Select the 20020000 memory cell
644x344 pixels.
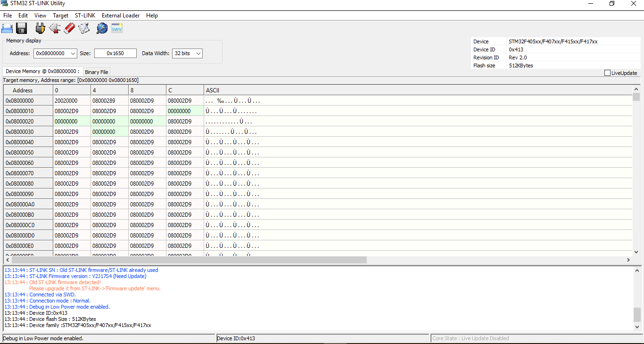point(72,101)
